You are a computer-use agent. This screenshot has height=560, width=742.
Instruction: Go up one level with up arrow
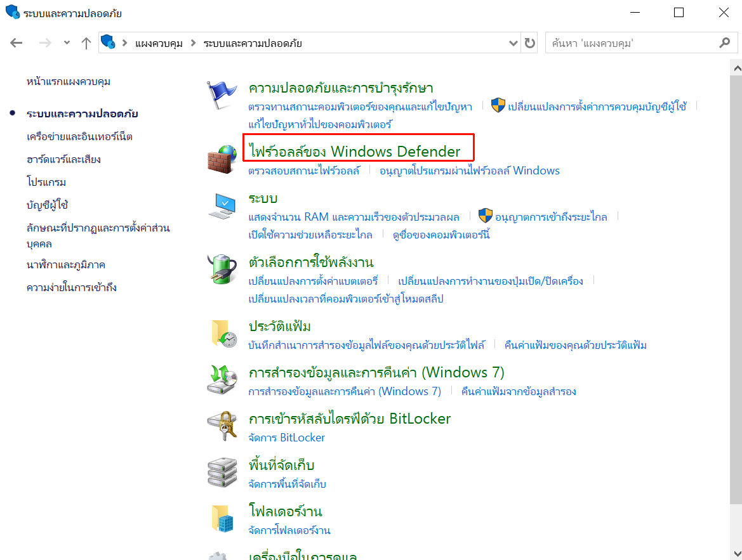tap(86, 43)
